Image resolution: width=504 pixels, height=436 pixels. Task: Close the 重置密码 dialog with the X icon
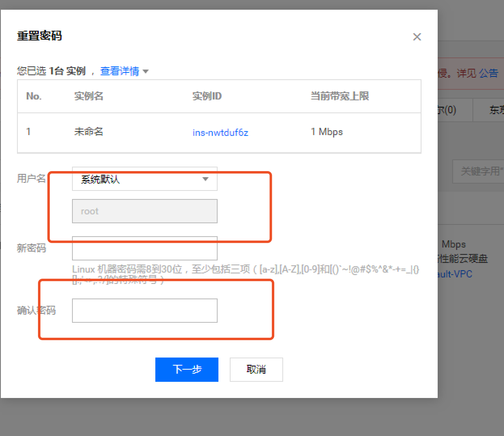click(x=417, y=37)
